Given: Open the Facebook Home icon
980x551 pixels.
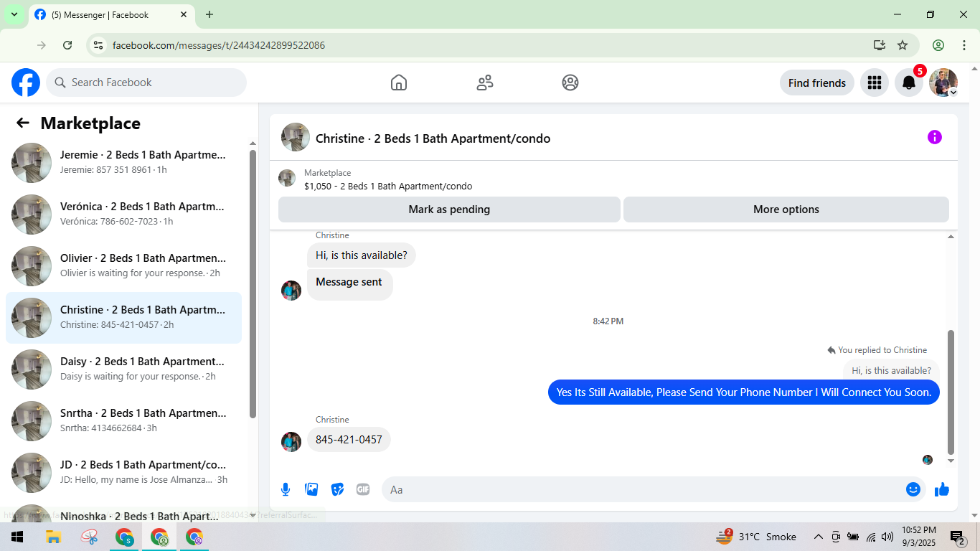Looking at the screenshot, I should [399, 83].
